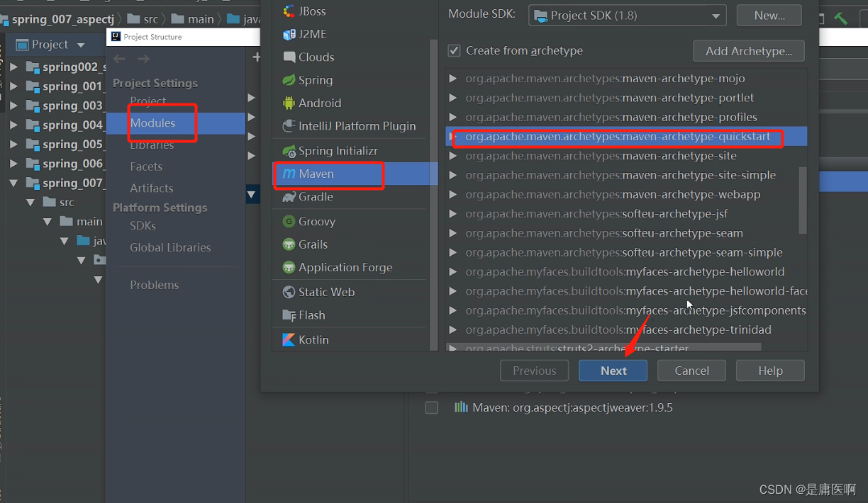Open Problems entry in sidebar

pyautogui.click(x=154, y=285)
